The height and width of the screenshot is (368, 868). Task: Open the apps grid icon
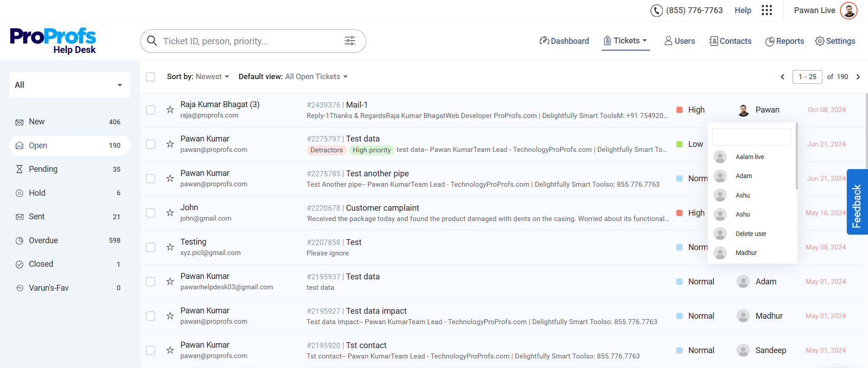[767, 10]
